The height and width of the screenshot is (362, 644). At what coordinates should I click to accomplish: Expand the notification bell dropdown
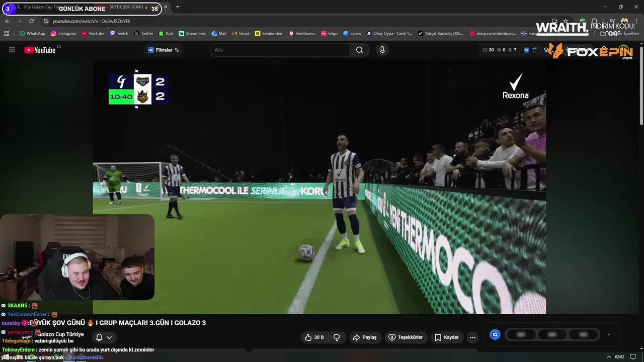click(x=104, y=337)
